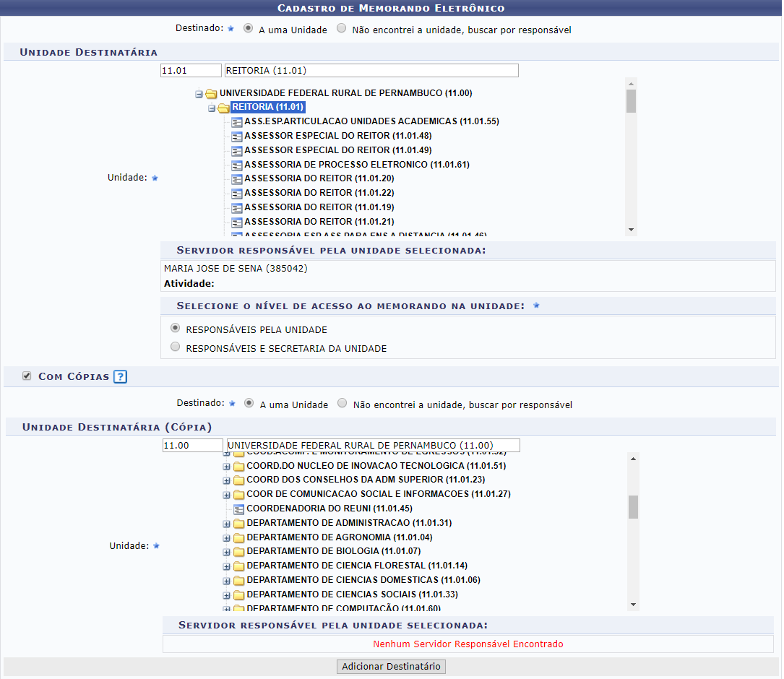Select DEPARTAMENTO DE CIENCIAS SOCIAIS in copy tree
The image size is (784, 679).
(352, 594)
